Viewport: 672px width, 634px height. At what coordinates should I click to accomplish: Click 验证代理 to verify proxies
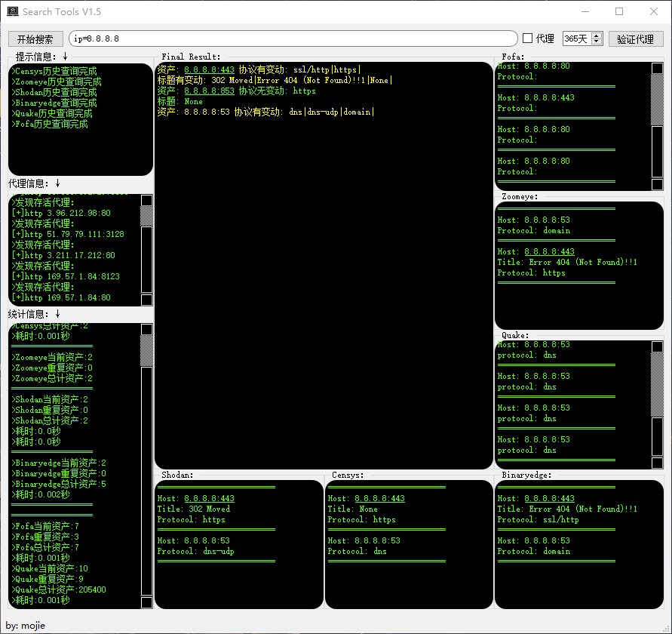(x=635, y=39)
